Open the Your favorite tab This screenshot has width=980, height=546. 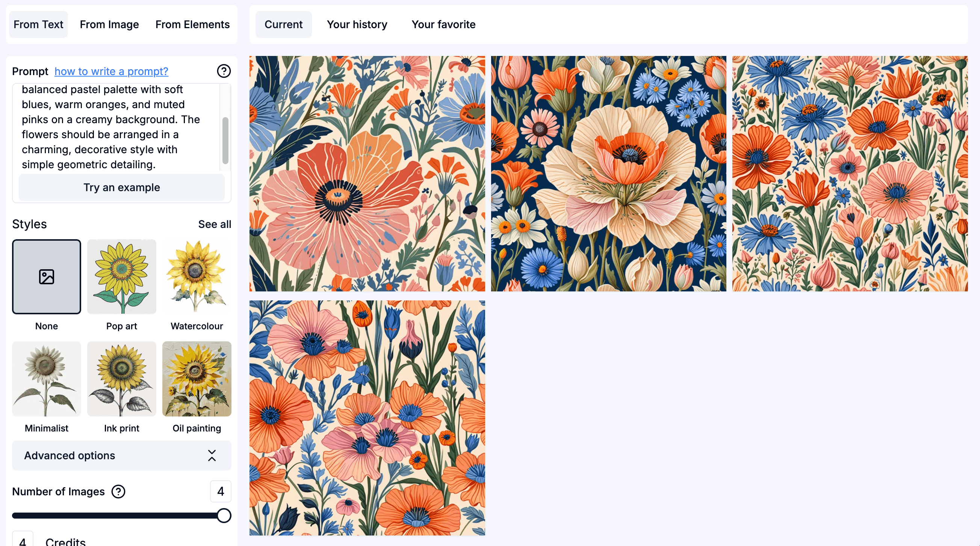click(443, 24)
